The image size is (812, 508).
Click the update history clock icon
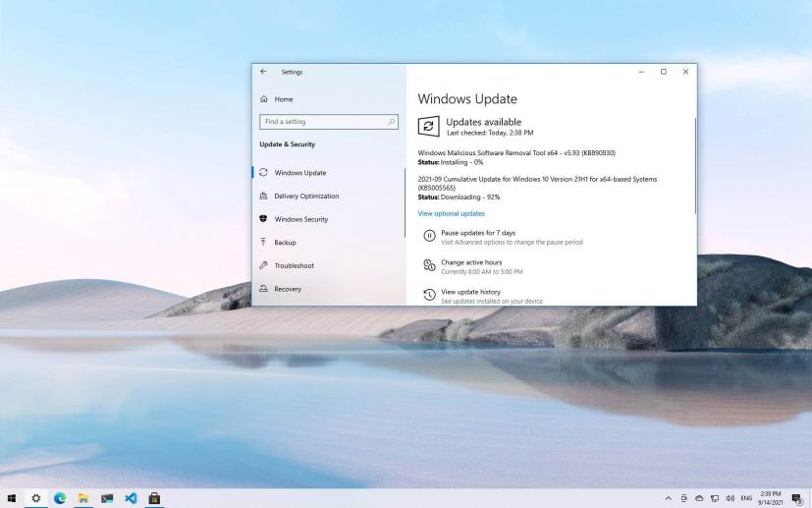point(429,295)
